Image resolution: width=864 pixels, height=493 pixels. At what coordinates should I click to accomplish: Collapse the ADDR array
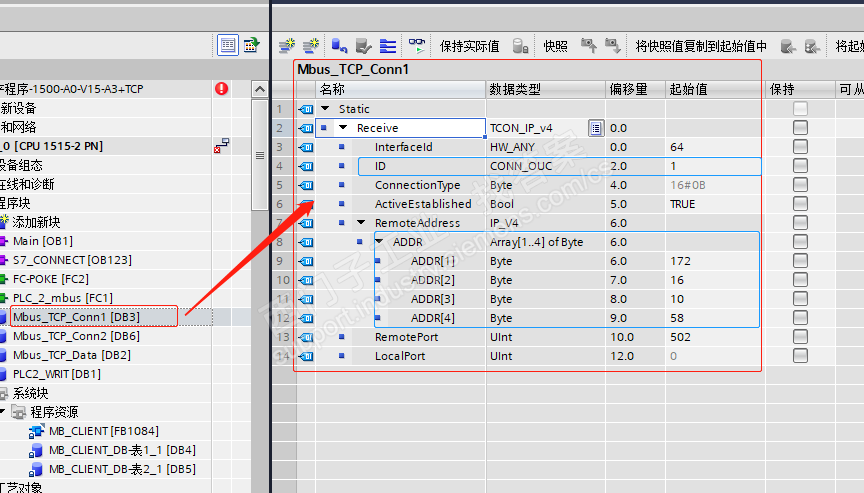pos(379,242)
